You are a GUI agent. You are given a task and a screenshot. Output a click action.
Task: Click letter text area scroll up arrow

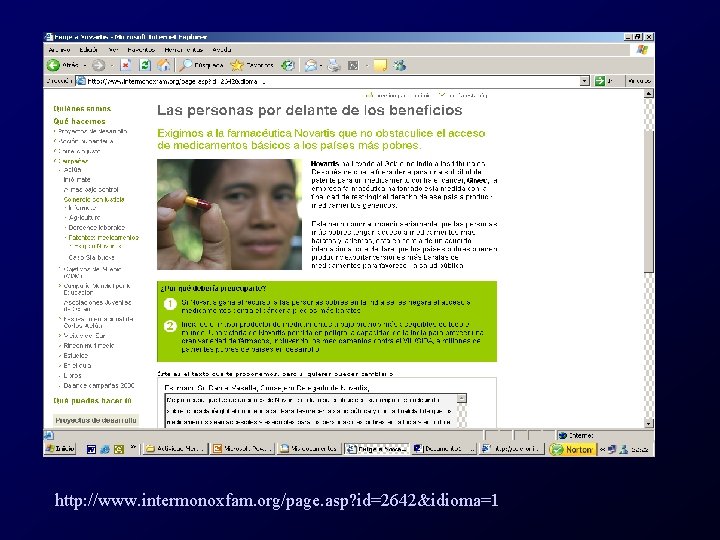click(462, 399)
